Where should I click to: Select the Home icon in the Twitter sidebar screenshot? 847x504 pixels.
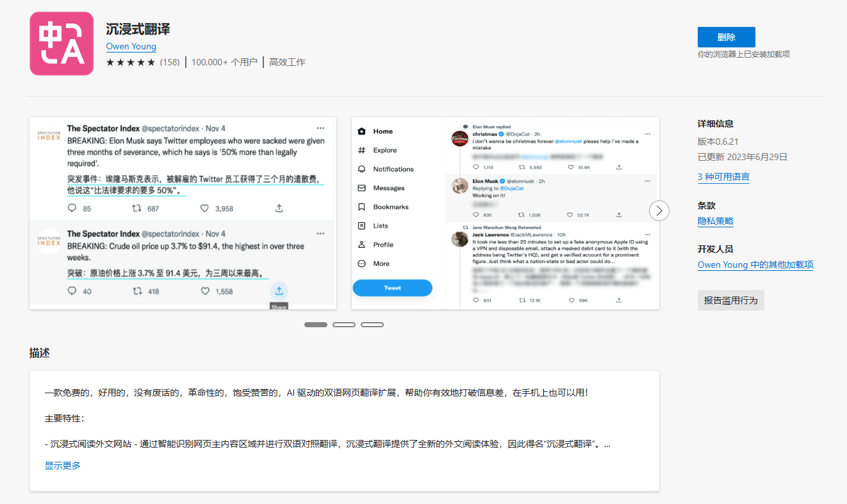(361, 131)
